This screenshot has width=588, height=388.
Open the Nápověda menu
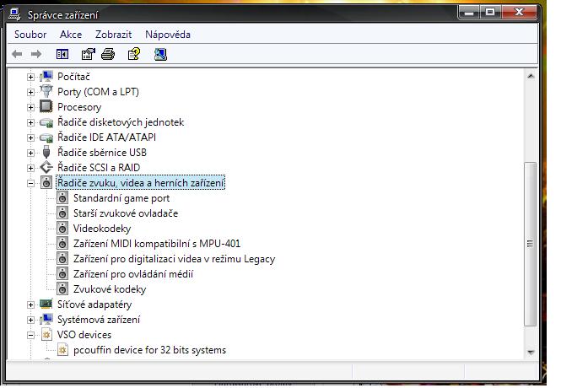click(x=168, y=35)
